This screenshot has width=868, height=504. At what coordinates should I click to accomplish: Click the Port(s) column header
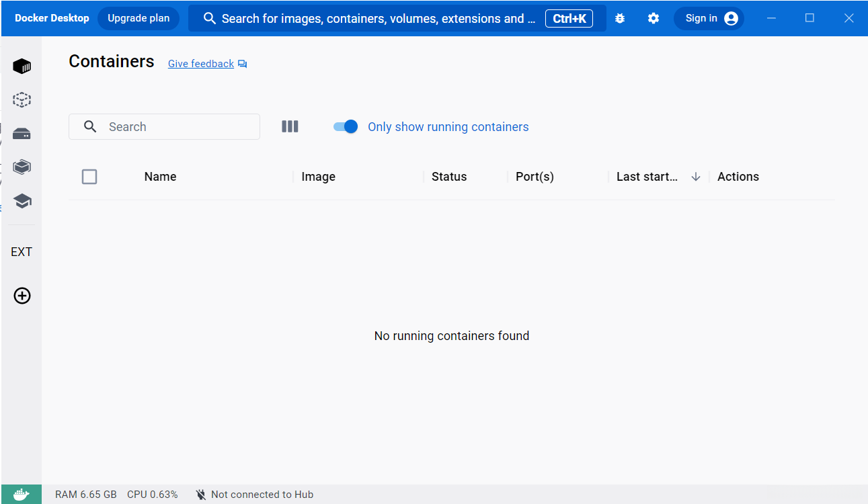click(x=535, y=177)
